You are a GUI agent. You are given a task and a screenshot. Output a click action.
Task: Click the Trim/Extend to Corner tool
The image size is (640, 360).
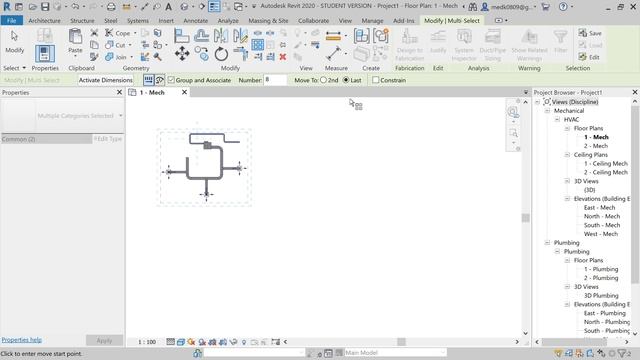(241, 54)
